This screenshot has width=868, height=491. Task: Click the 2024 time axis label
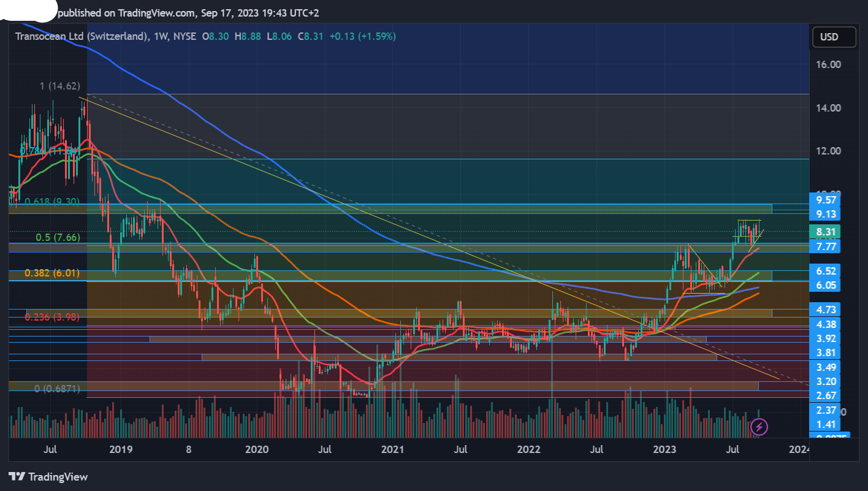coord(799,449)
